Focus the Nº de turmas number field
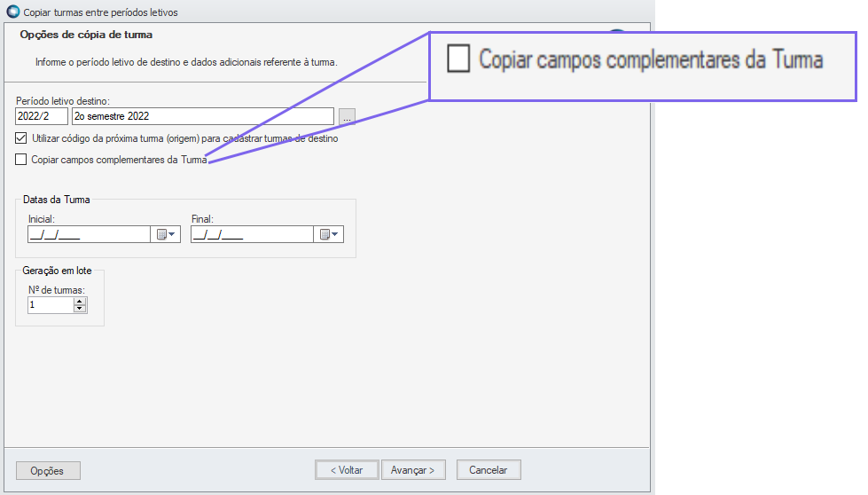Screen dimensions: 868x495 50,305
